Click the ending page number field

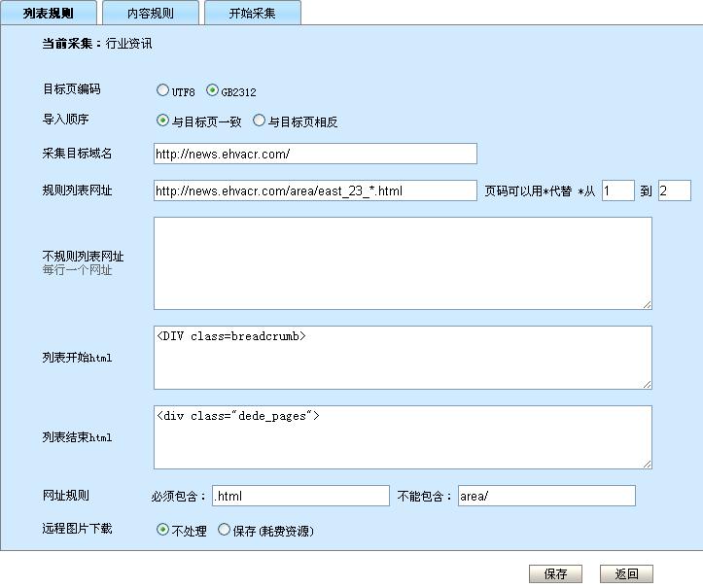674,190
